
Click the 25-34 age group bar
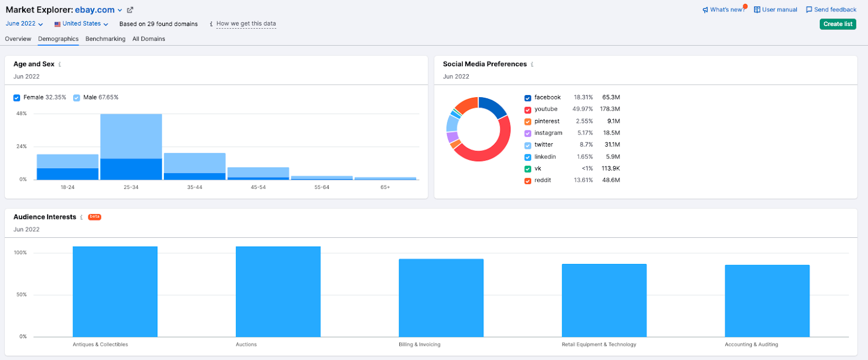pos(131,147)
